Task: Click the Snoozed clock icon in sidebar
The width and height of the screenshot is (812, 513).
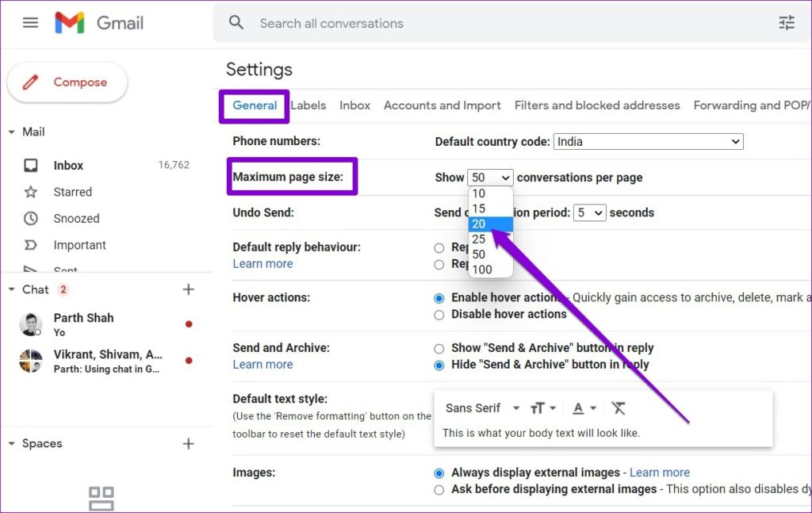Action: coord(29,218)
